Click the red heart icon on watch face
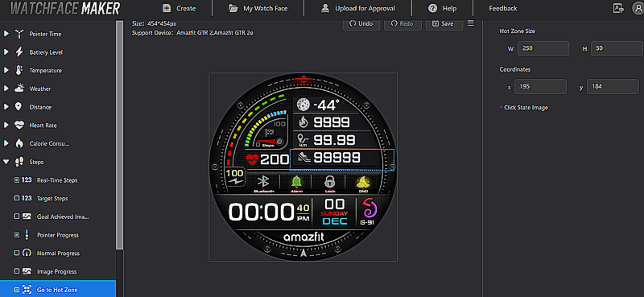Viewport: 644px width, 297px height. pyautogui.click(x=252, y=159)
